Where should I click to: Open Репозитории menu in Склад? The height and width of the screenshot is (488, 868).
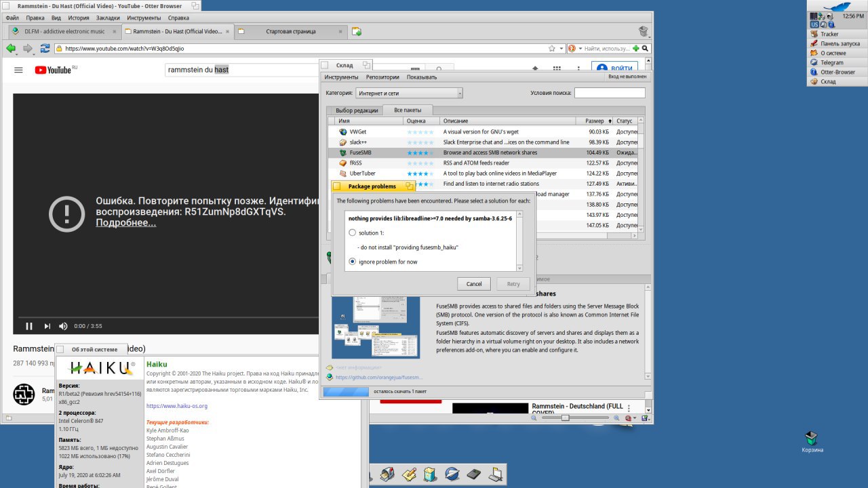(382, 77)
